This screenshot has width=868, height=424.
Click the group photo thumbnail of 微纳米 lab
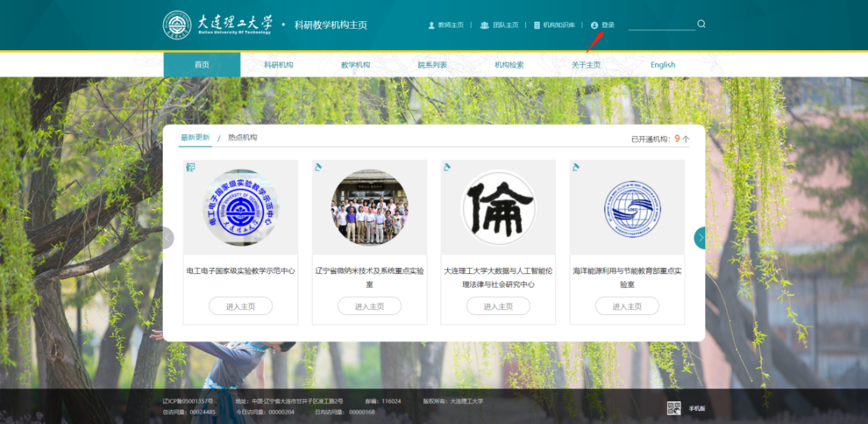coord(369,207)
